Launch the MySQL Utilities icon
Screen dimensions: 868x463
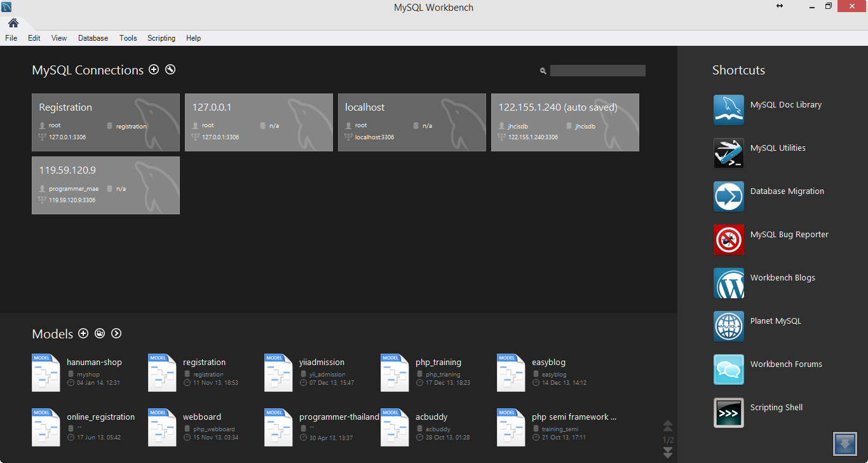click(729, 153)
